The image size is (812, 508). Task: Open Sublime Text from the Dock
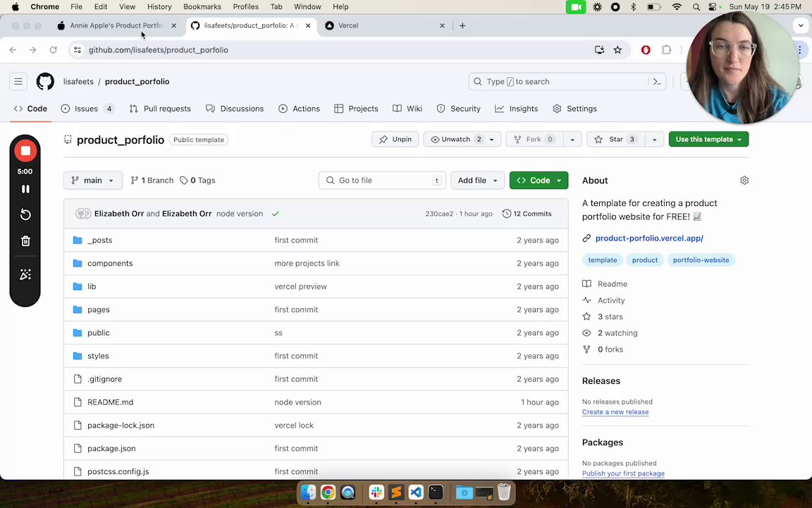[x=396, y=492]
